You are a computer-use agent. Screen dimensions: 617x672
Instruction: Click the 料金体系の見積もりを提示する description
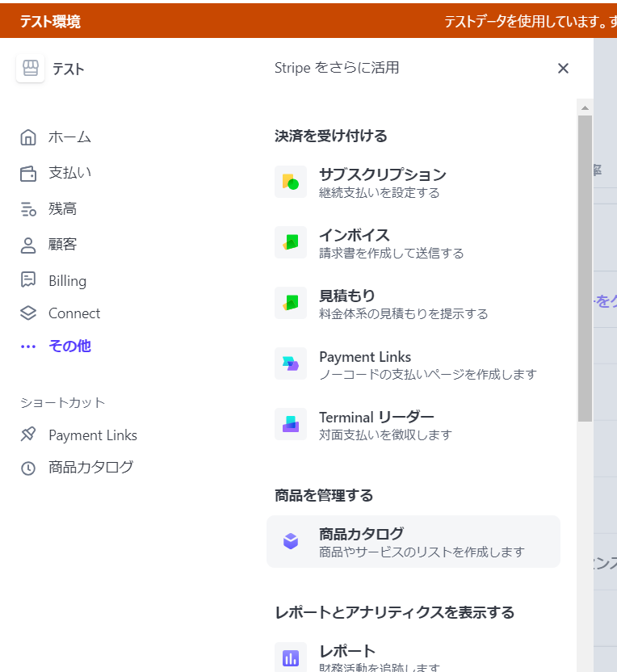click(403, 314)
